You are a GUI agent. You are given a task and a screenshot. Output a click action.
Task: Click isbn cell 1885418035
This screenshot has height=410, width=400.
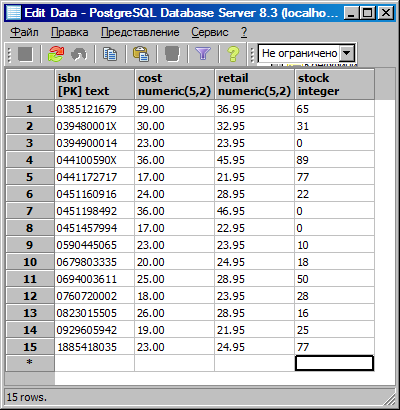coord(94,347)
